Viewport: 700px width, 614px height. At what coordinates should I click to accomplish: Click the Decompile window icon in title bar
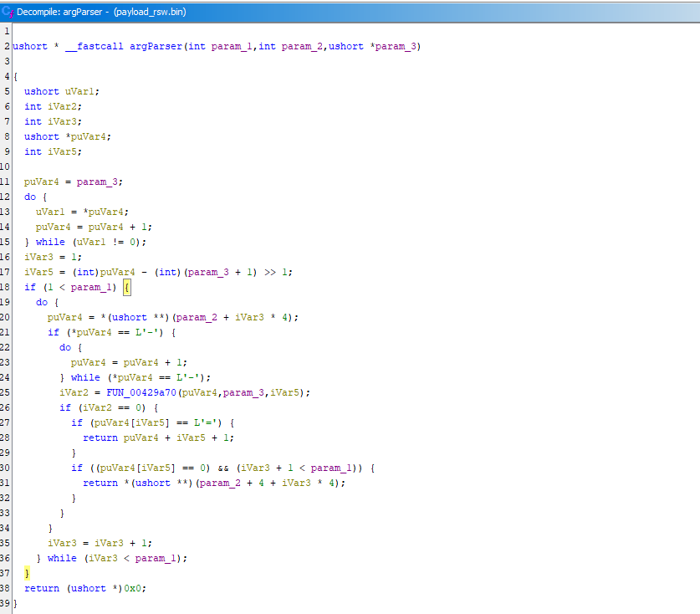tap(8, 12)
